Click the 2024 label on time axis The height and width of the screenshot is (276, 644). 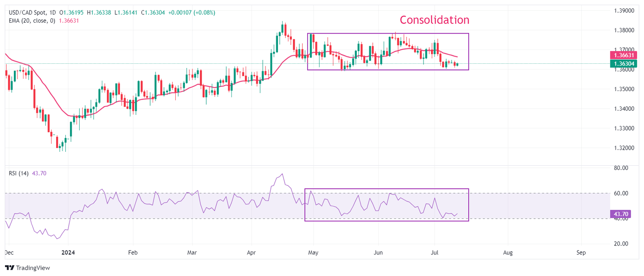tap(68, 253)
